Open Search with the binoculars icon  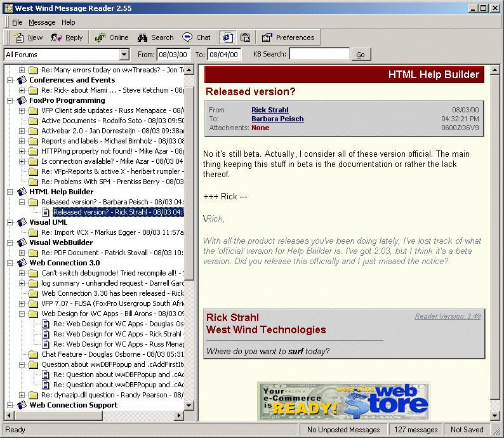click(x=156, y=37)
